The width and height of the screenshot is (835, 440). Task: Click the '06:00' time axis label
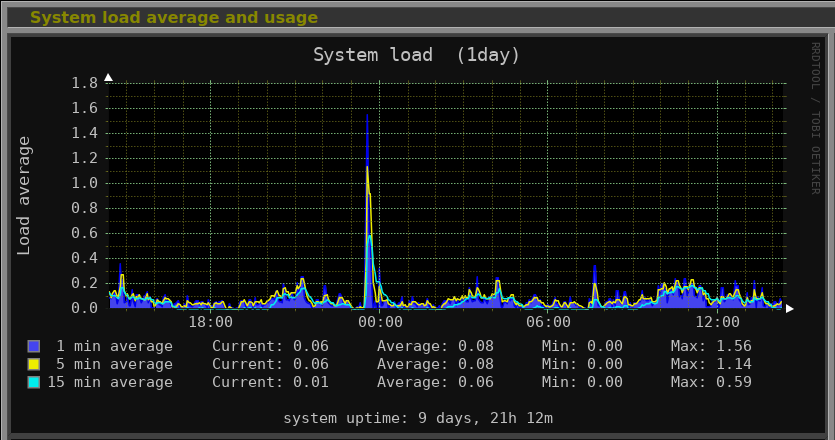tap(549, 322)
